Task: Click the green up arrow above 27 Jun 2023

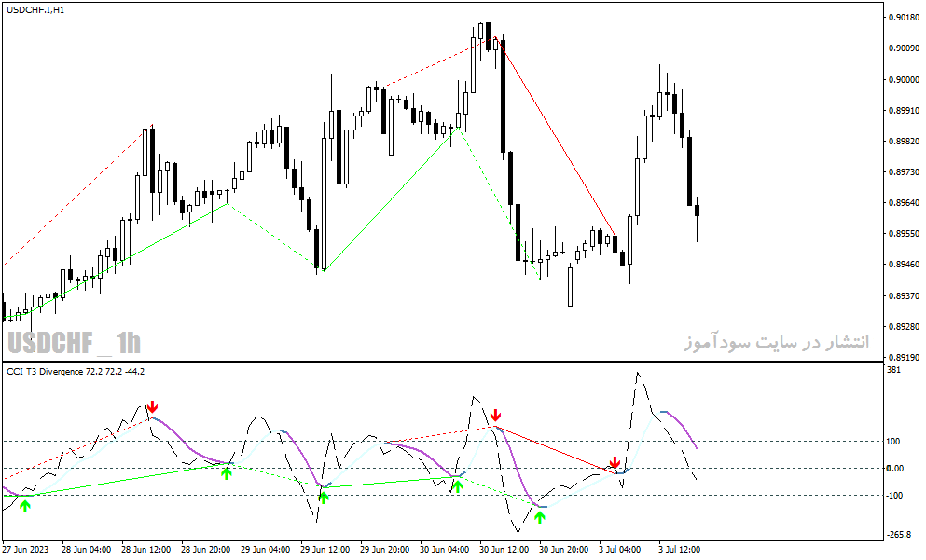Action: 25,506
